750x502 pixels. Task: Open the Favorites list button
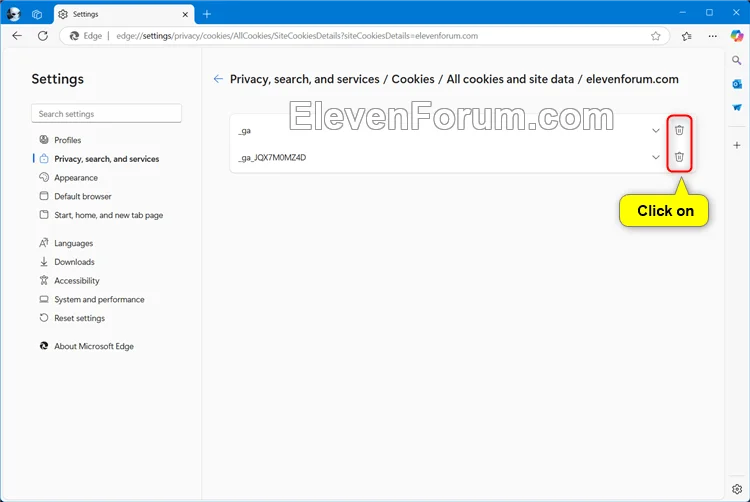pyautogui.click(x=687, y=36)
